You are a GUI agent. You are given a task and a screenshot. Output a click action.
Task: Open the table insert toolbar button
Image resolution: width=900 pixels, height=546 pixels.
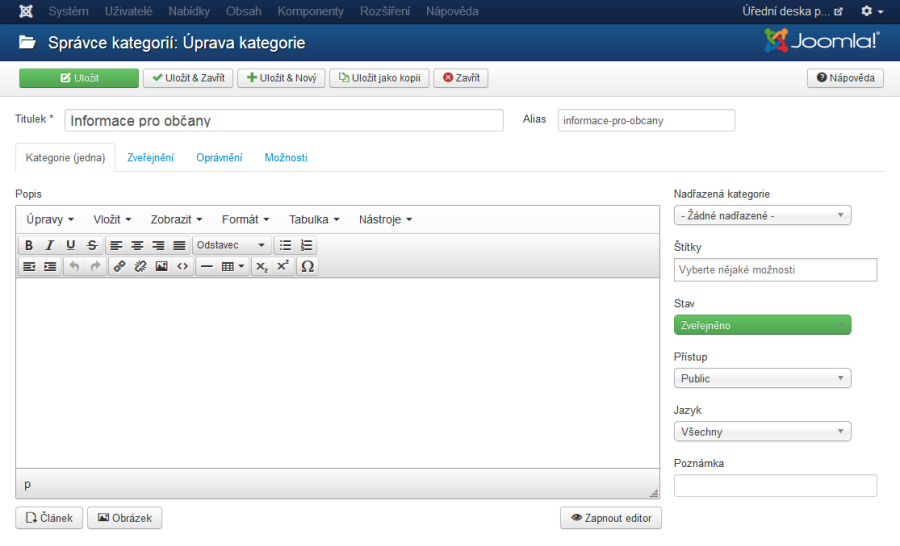pos(232,266)
